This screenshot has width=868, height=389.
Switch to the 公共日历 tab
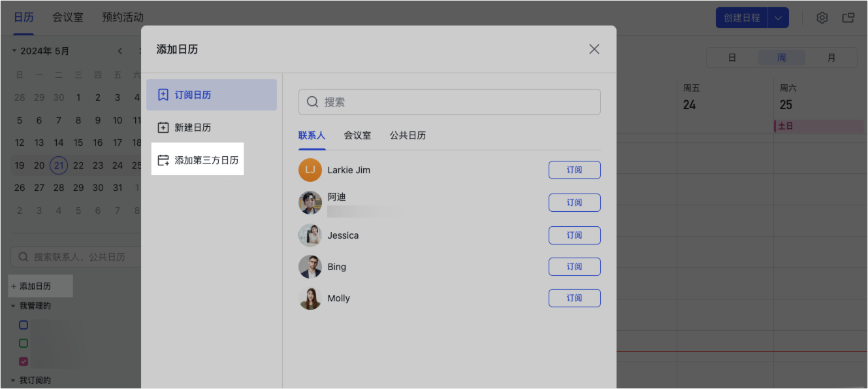408,135
